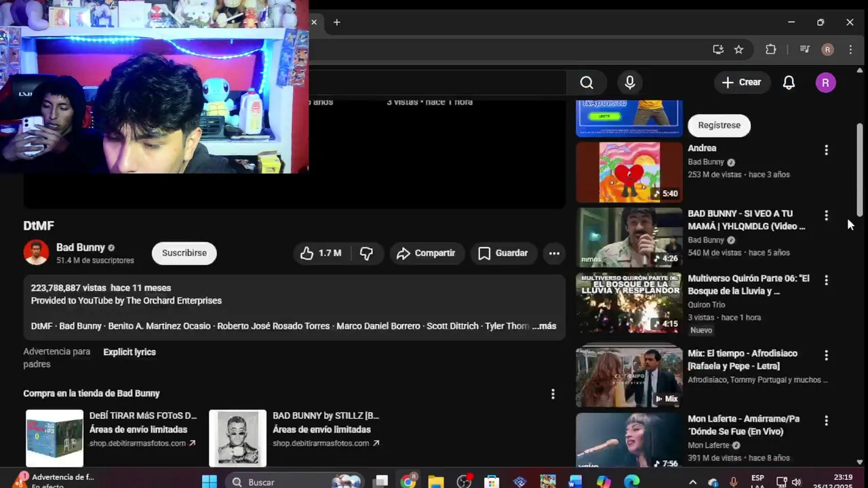Click taskbar microphone tray icon
The height and width of the screenshot is (488, 868).
tap(733, 482)
